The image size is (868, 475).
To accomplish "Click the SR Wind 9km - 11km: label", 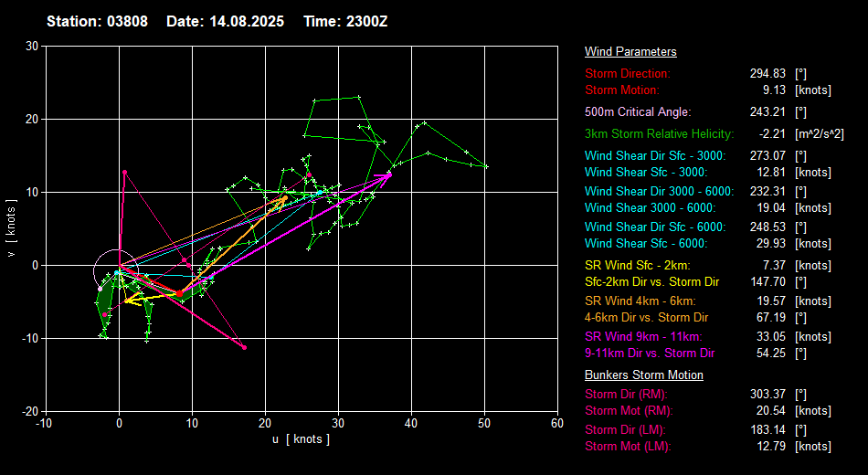I will pos(643,336).
